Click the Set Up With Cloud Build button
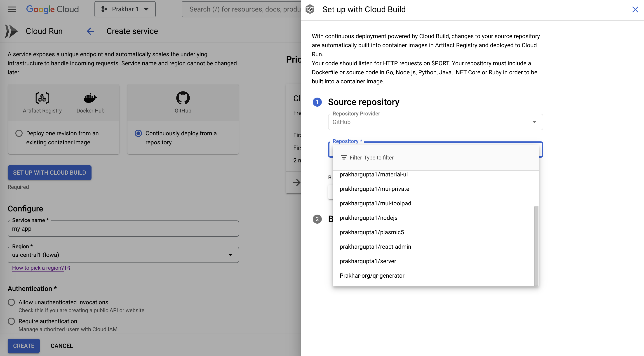Image resolution: width=644 pixels, height=356 pixels. pos(49,173)
